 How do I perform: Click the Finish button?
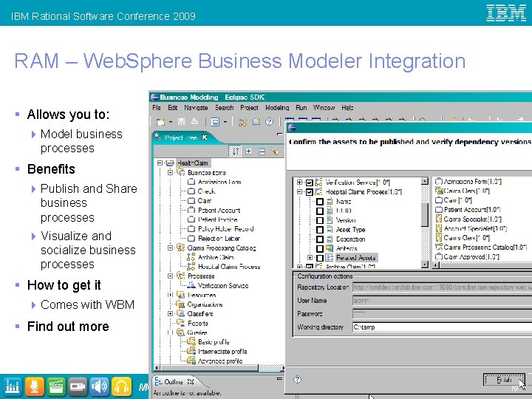pyautogui.click(x=504, y=380)
